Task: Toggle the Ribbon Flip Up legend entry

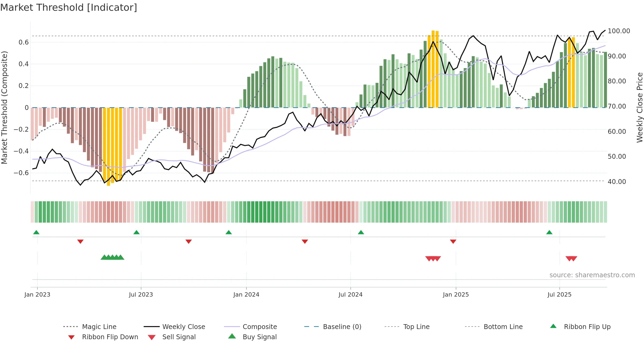Action: click(580, 327)
